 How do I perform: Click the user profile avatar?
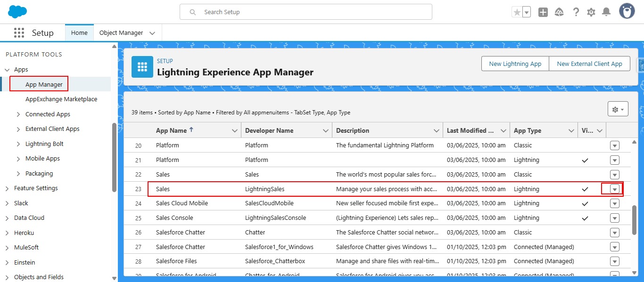coord(627,12)
